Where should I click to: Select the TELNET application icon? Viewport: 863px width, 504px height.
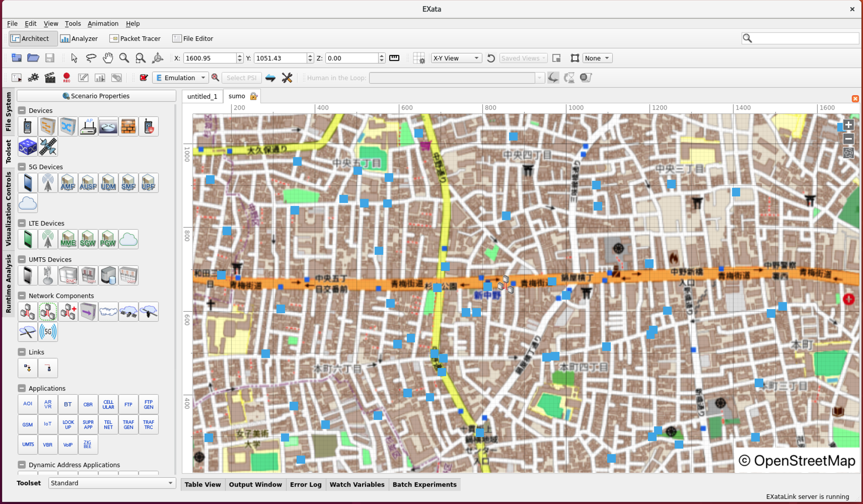108,424
